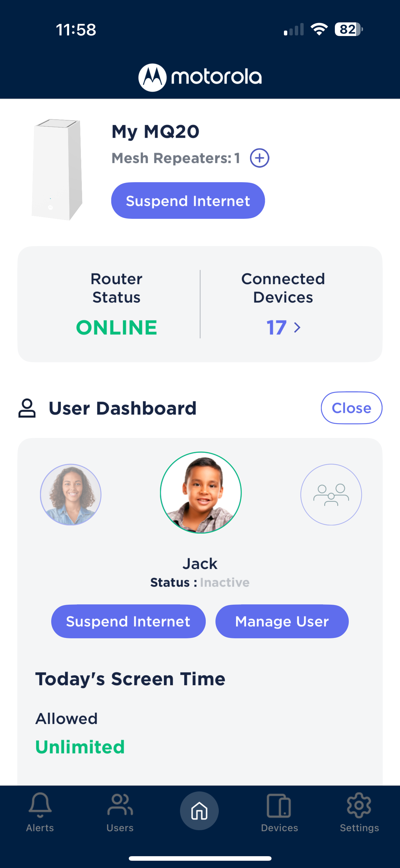Tap the Motorola logo in the header
This screenshot has height=868, width=400.
coord(200,77)
